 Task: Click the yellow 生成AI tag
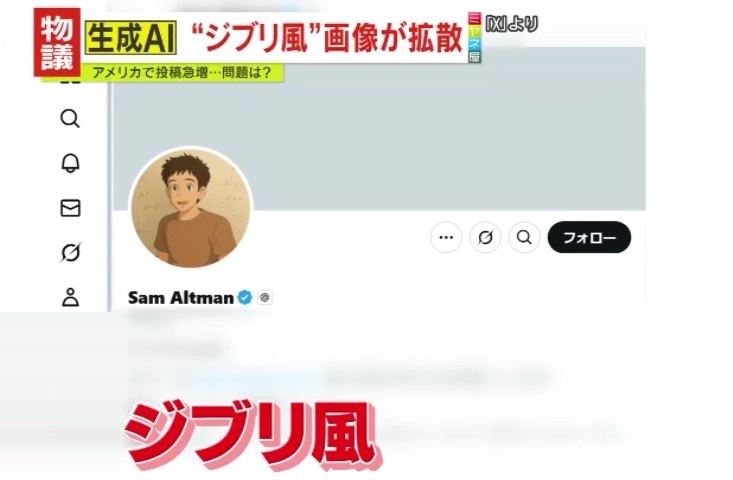point(131,37)
